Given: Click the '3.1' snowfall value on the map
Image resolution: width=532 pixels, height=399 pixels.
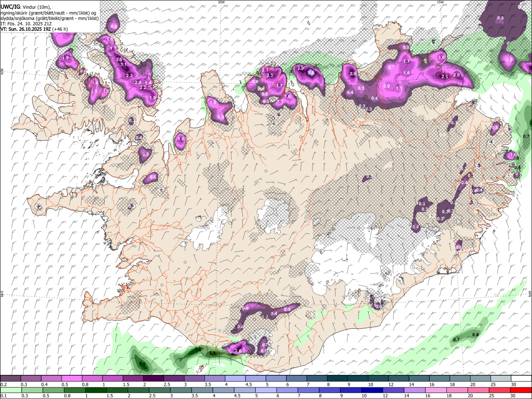Looking at the screenshot, I should pos(123,65).
